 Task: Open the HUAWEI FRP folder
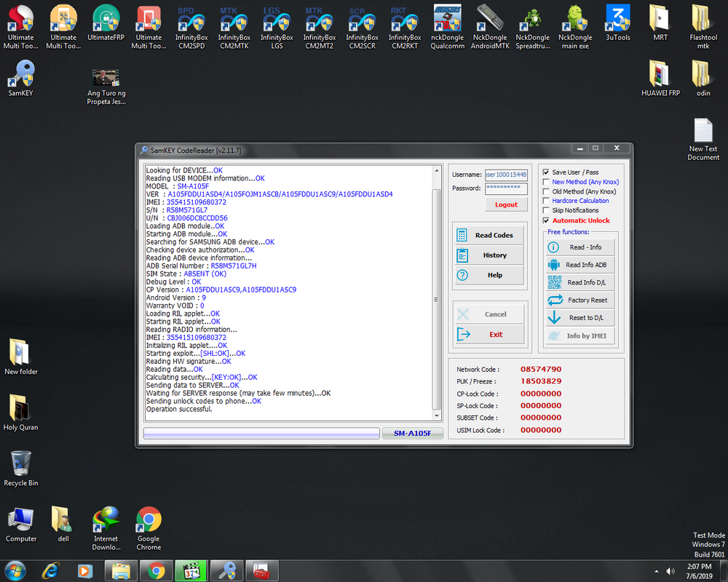coord(660,79)
